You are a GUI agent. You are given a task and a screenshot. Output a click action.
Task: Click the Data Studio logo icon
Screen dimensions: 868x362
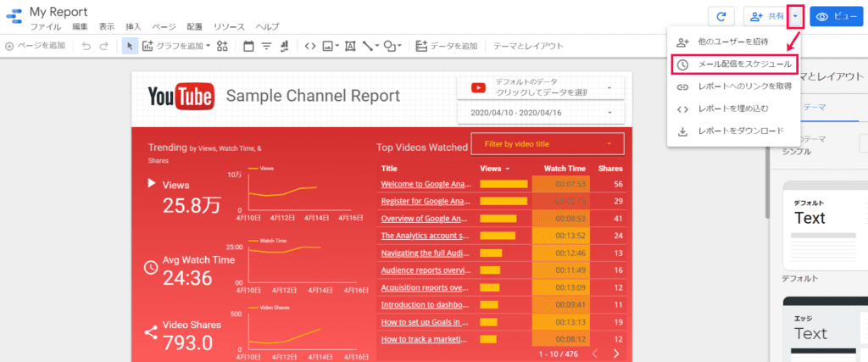click(14, 15)
